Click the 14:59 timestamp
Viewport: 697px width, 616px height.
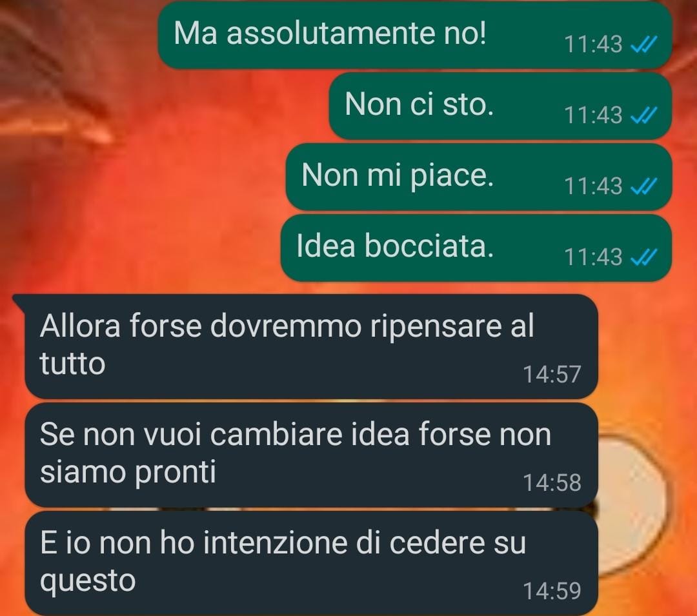(x=552, y=591)
